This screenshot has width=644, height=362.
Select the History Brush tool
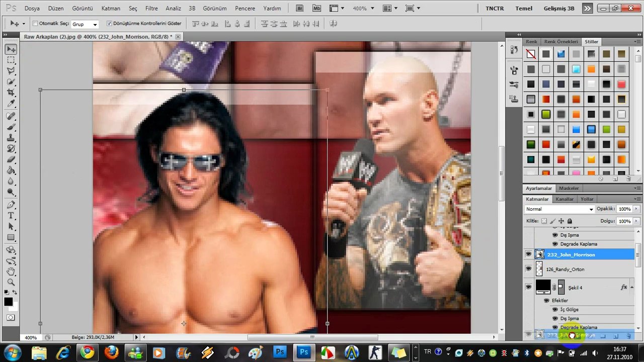pos(11,149)
